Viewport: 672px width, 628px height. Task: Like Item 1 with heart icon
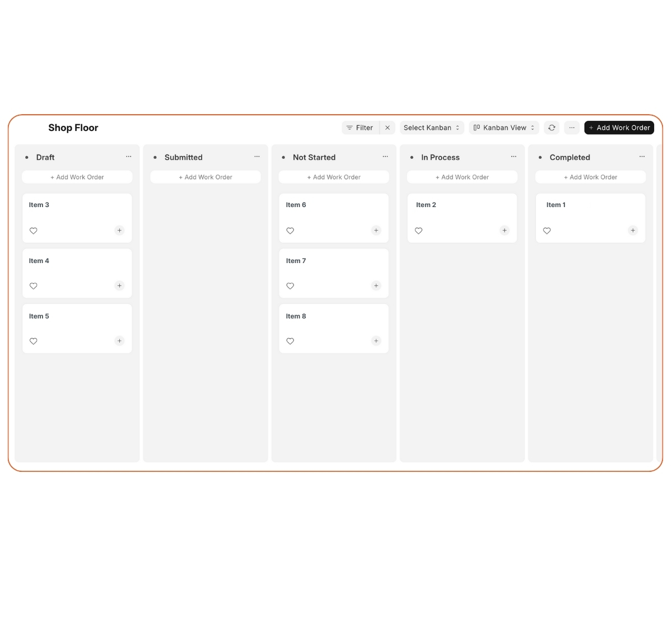[x=547, y=231]
